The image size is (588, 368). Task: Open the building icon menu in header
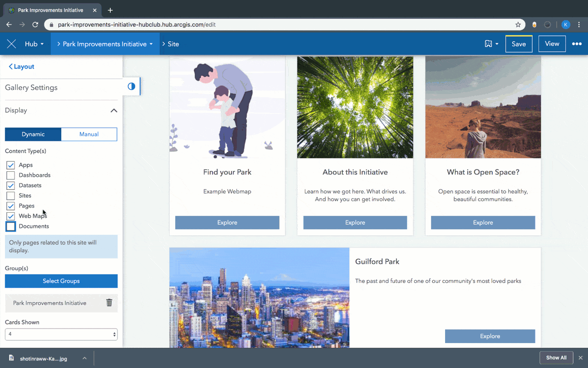(491, 44)
